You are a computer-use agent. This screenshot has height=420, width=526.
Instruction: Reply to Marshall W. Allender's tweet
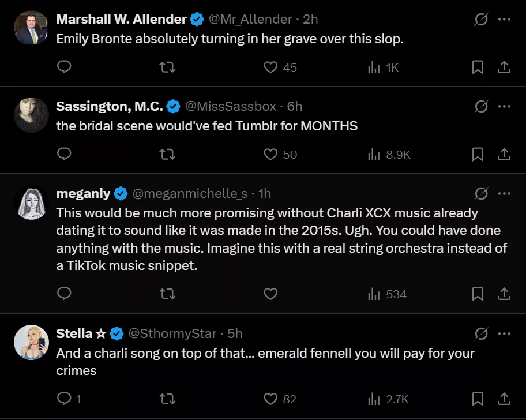pos(65,67)
